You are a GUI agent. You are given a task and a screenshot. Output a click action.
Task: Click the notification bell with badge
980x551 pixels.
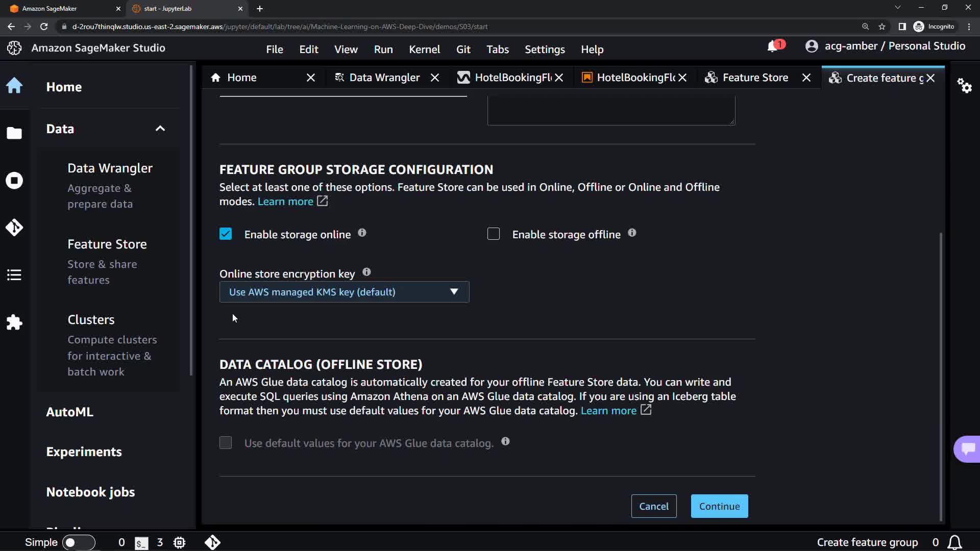tap(773, 46)
